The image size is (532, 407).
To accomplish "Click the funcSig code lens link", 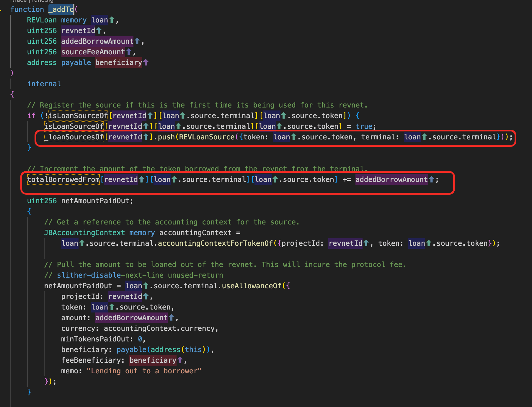I will [43, 1].
